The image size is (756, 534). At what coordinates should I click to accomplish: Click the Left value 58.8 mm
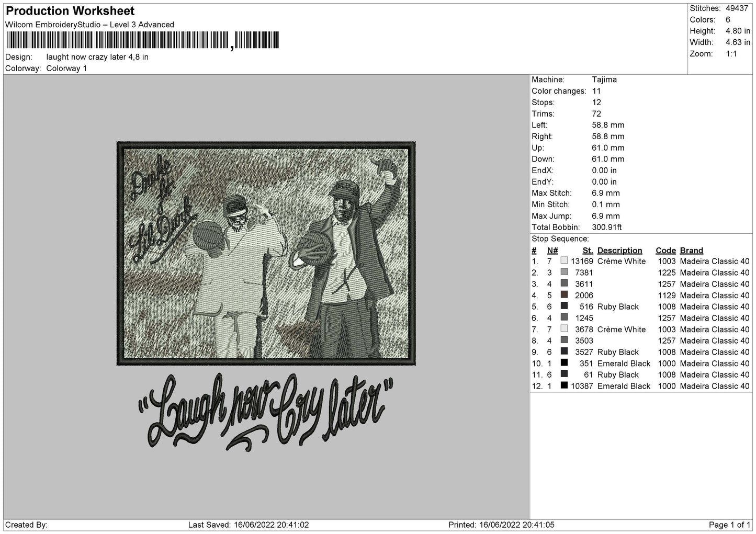(608, 125)
